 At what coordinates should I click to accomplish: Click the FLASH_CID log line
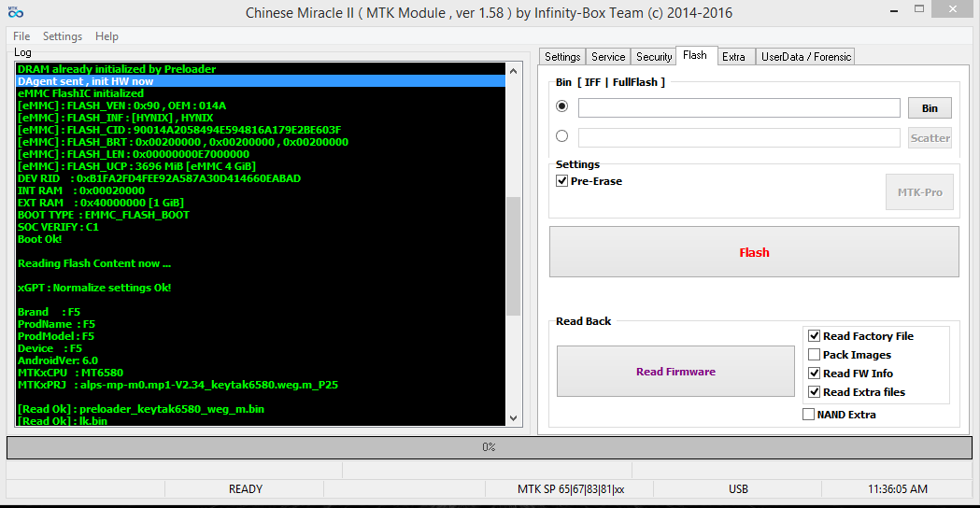coord(179,130)
